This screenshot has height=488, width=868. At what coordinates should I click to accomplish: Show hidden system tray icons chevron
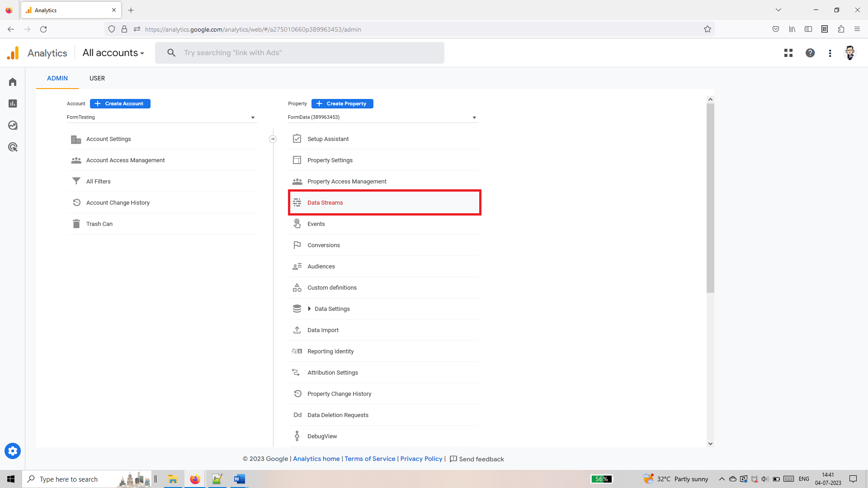pyautogui.click(x=722, y=479)
